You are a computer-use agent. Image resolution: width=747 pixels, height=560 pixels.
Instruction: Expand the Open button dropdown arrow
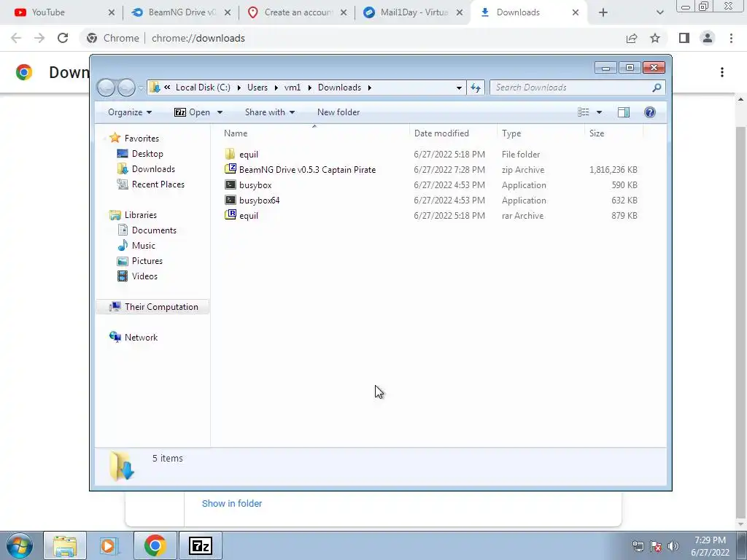[220, 112]
